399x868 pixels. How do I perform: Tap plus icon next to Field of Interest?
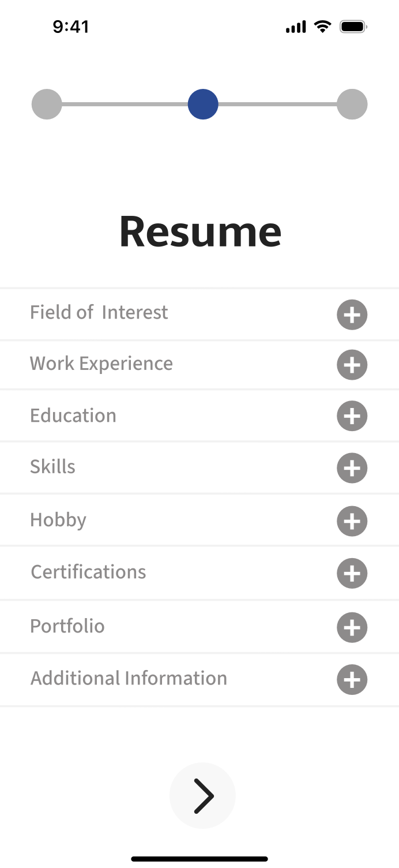pyautogui.click(x=352, y=315)
